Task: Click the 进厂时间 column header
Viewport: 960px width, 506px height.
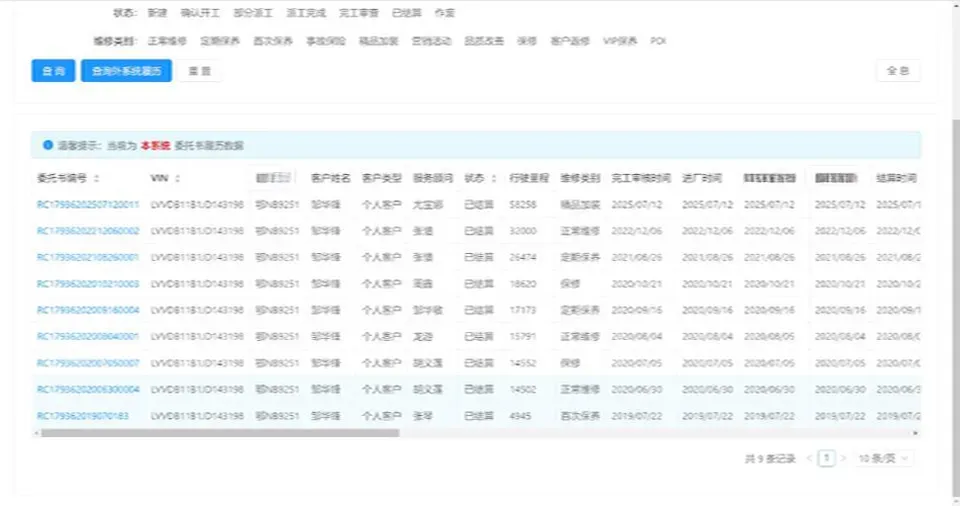Action: [702, 178]
